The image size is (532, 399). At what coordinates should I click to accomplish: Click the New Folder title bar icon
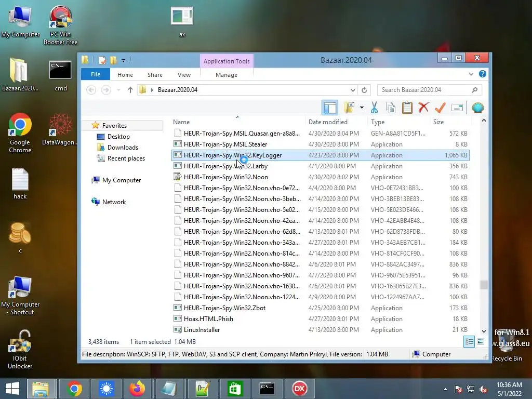click(x=113, y=60)
